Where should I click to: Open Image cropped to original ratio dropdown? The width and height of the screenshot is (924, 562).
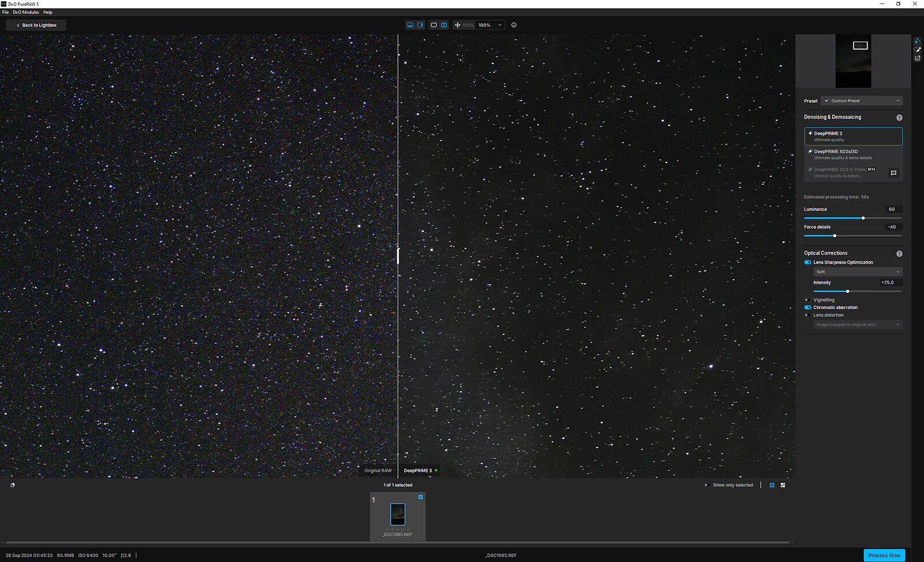click(x=858, y=325)
